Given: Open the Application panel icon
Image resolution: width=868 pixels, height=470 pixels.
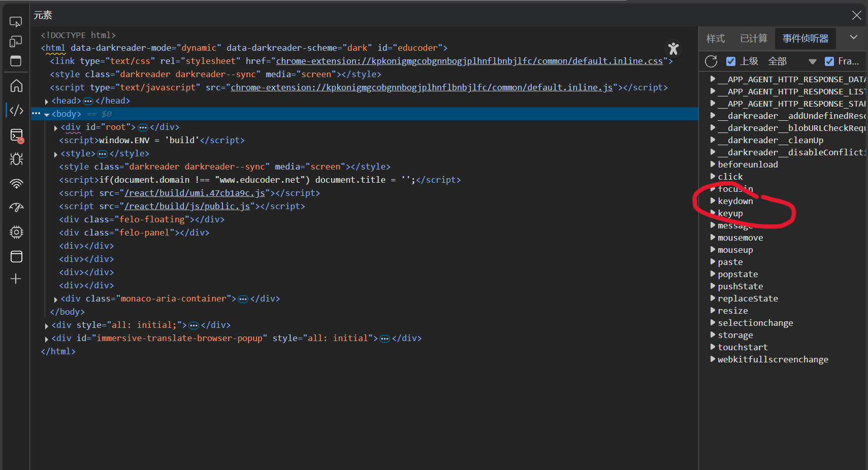Looking at the screenshot, I should coord(16,256).
